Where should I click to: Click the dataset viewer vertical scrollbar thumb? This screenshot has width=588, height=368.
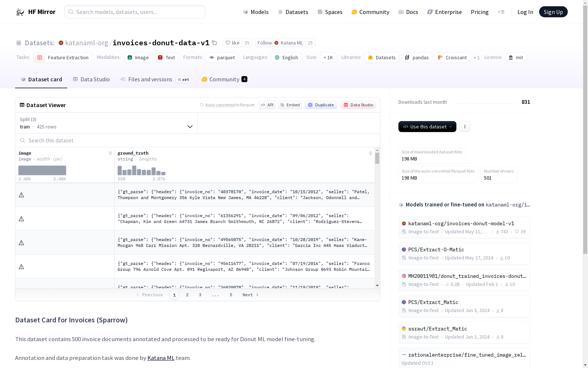377,158
